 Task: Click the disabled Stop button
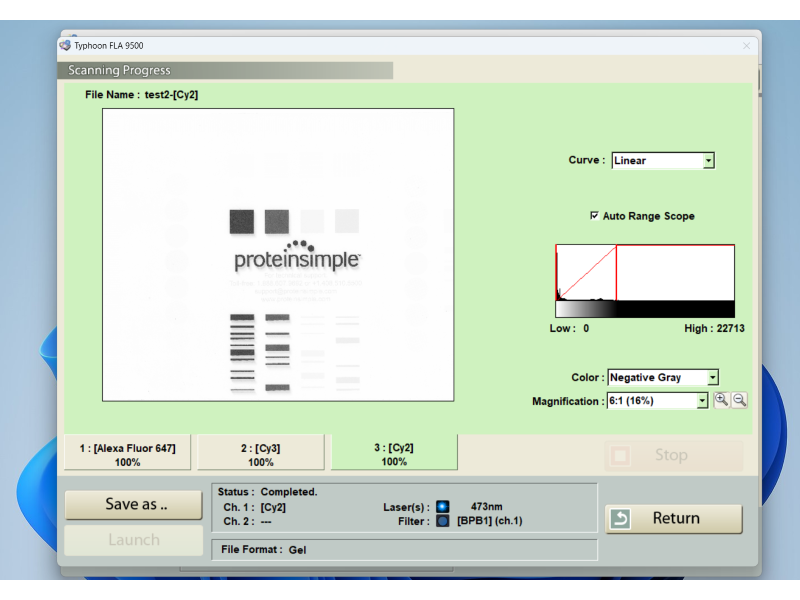[673, 455]
